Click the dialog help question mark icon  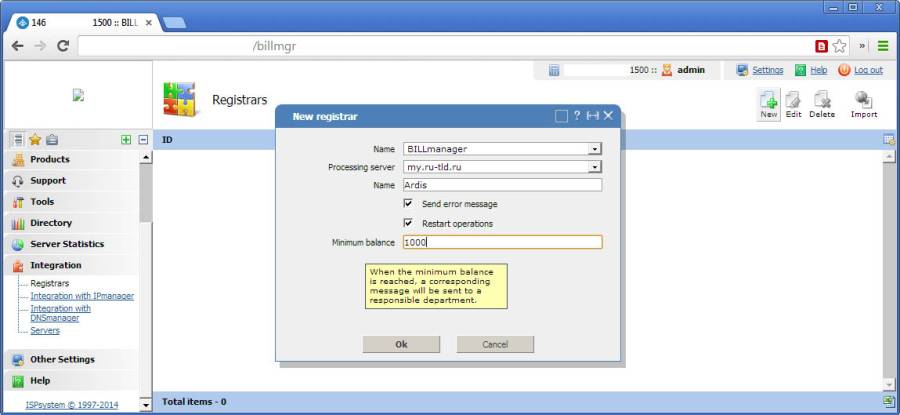pyautogui.click(x=576, y=116)
